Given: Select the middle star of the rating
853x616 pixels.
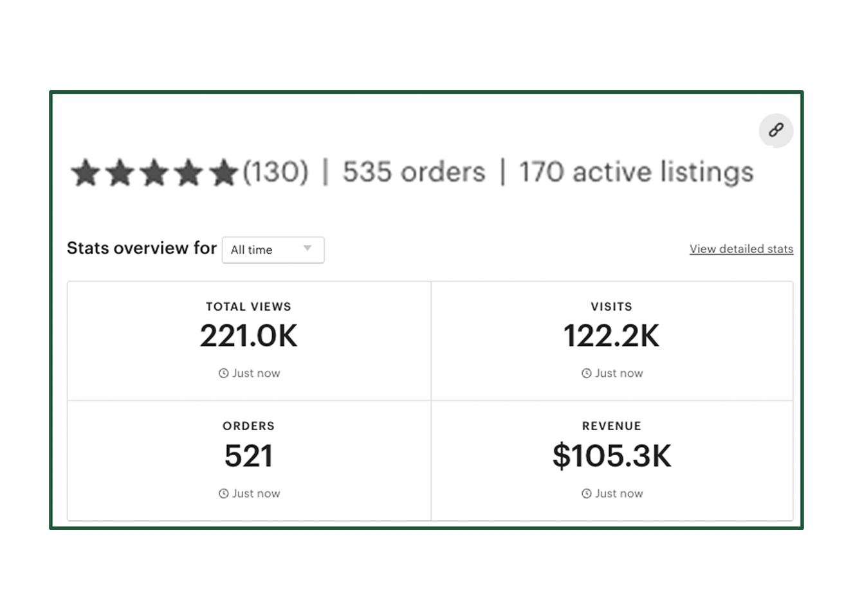Looking at the screenshot, I should (x=154, y=173).
